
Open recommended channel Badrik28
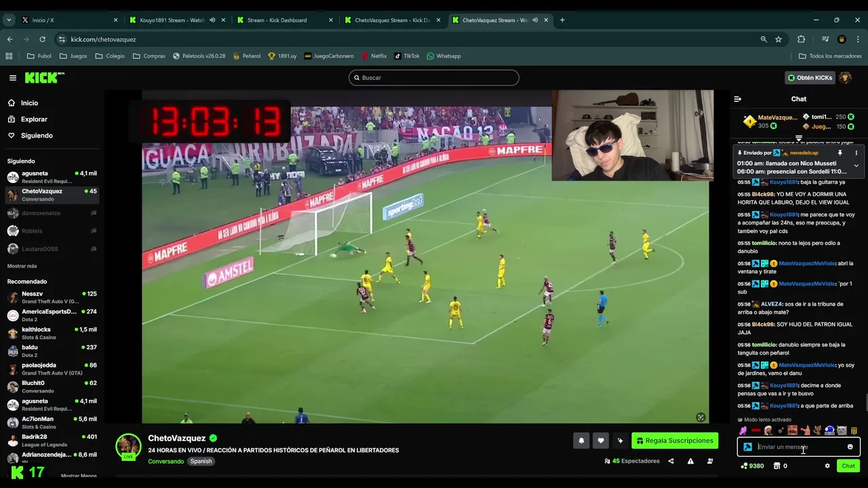point(52,441)
